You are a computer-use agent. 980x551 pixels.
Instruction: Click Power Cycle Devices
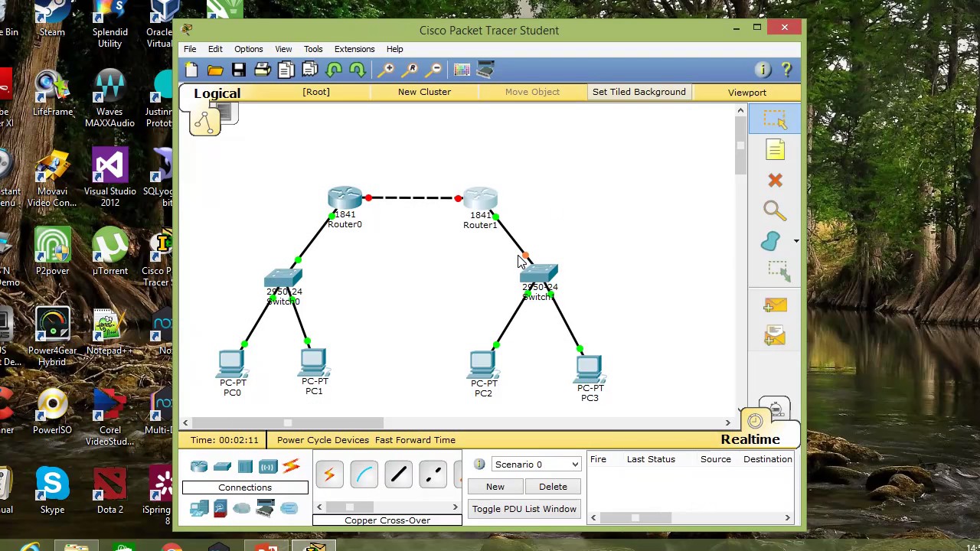[323, 440]
